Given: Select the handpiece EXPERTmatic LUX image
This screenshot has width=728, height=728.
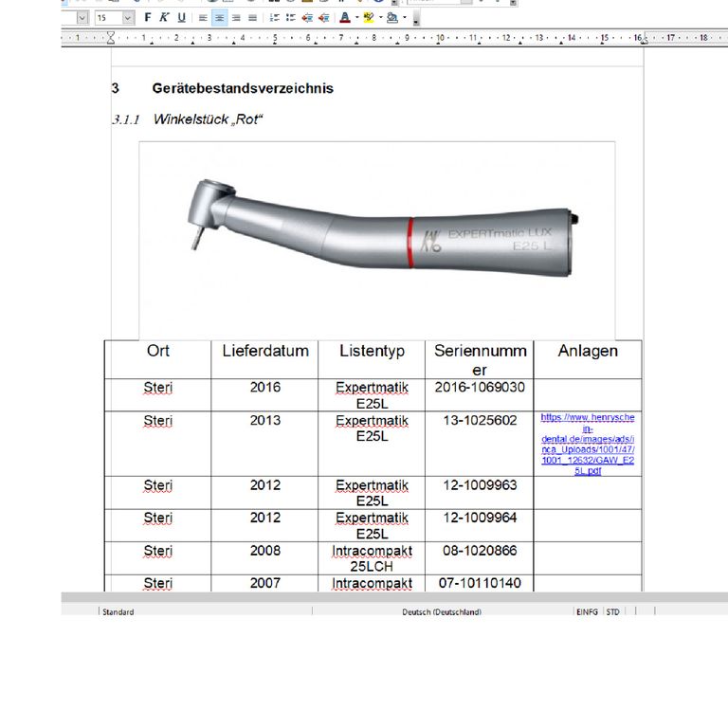Looking at the screenshot, I should (x=377, y=241).
